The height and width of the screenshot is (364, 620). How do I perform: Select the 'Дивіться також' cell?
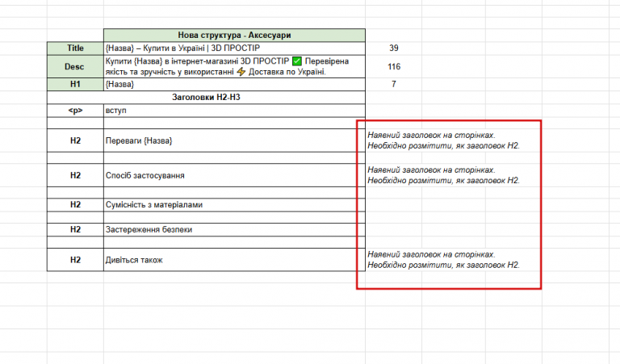[234, 260]
